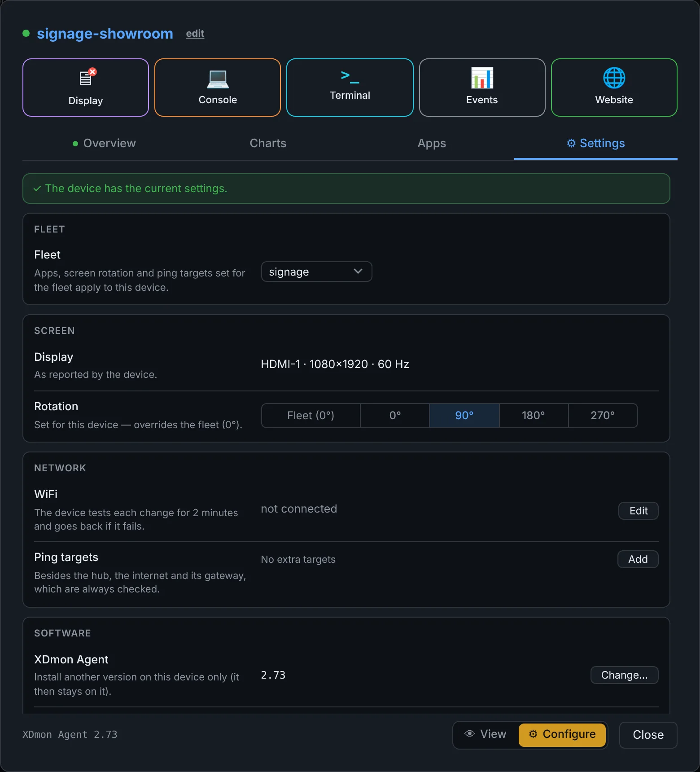
Task: Open the Console laptop card
Action: [x=218, y=88]
